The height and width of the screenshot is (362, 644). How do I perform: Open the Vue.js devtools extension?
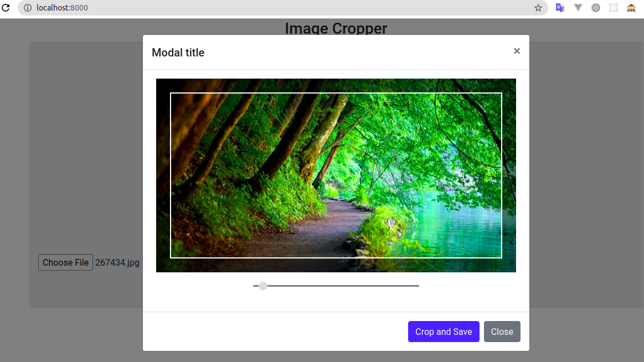(578, 8)
